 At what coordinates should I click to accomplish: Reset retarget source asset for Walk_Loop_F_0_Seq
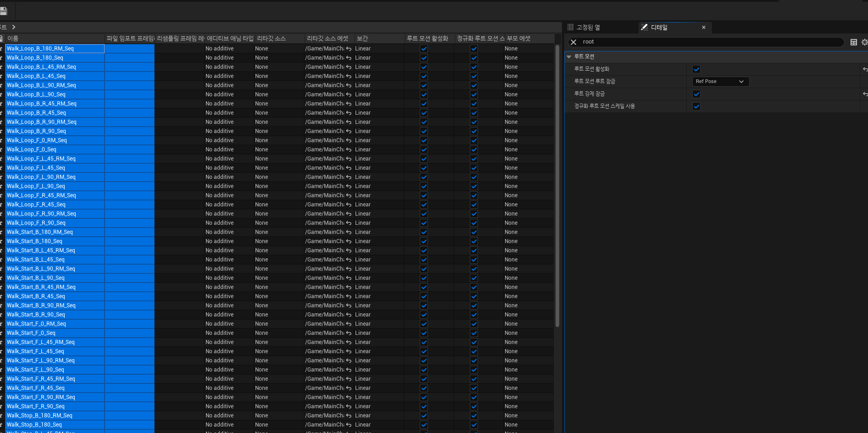349,150
